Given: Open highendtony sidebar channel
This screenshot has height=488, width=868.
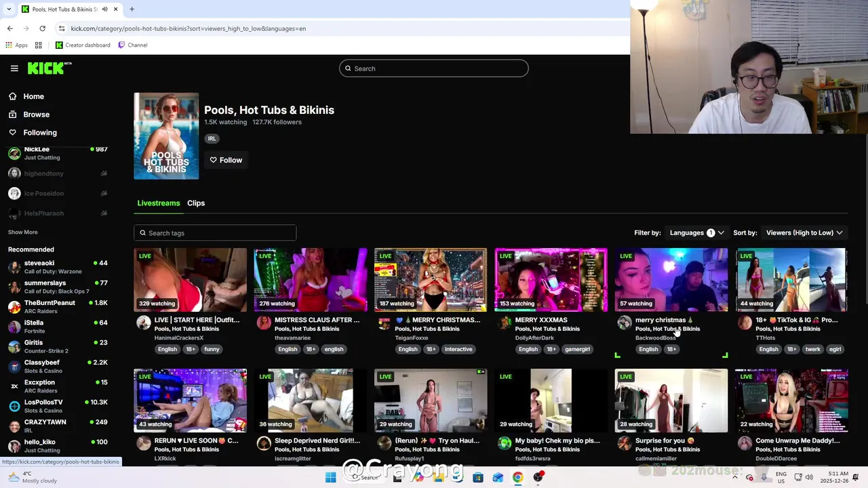Looking at the screenshot, I should (58, 174).
